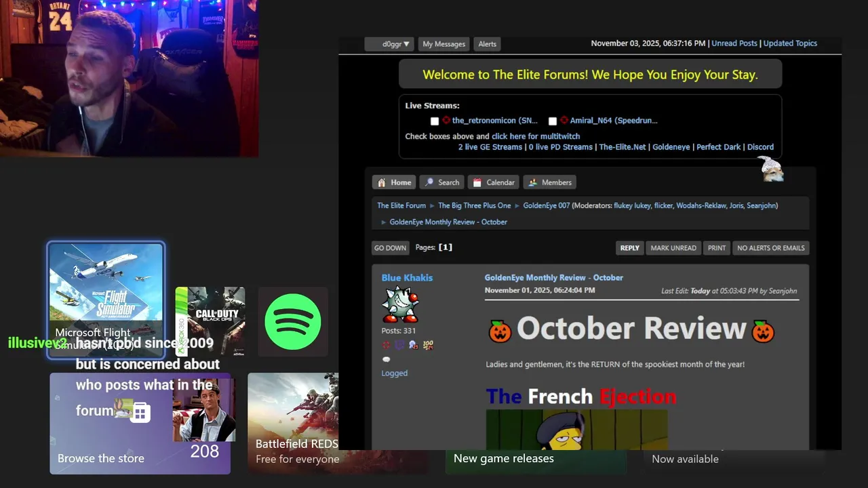868x488 pixels.
Task: Open Blue Khakis profile link
Action: coord(407,278)
